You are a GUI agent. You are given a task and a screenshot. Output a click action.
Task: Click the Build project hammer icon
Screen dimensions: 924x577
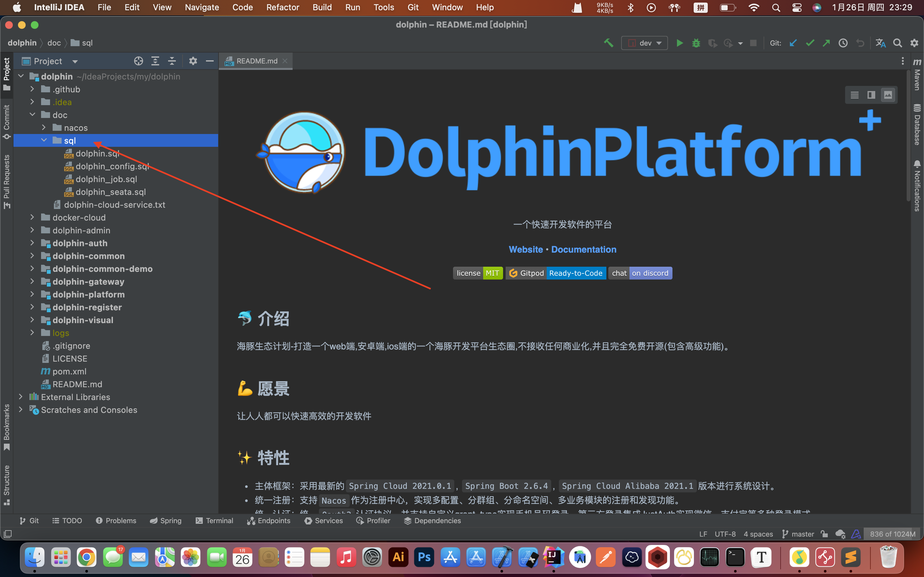[x=609, y=43]
